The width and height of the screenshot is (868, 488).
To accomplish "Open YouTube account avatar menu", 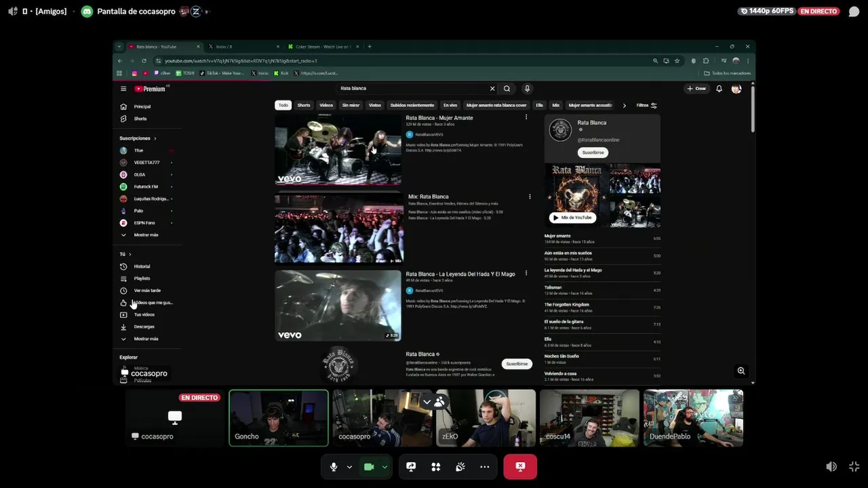I will 736,89.
